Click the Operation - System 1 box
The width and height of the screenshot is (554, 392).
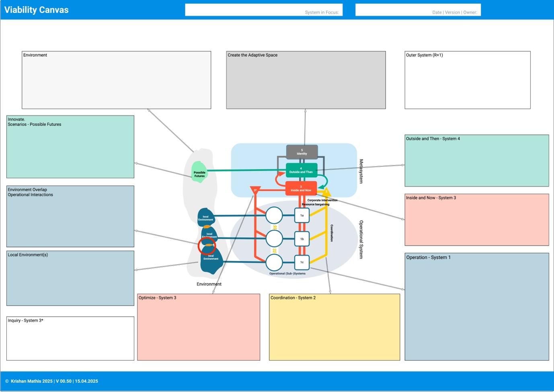[x=476, y=306]
